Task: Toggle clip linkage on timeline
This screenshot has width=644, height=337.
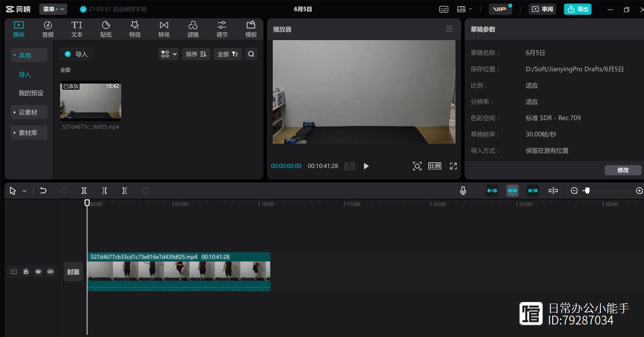Action: [x=533, y=190]
